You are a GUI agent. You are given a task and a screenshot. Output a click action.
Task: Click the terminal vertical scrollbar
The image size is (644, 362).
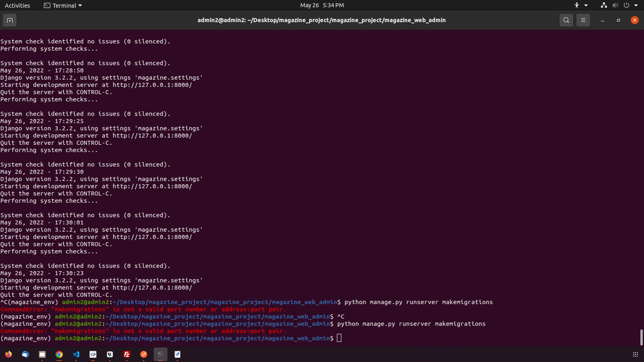point(641,337)
